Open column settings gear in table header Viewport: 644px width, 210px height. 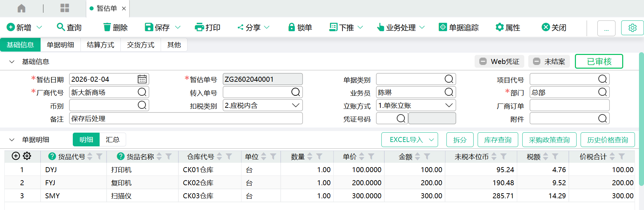[x=27, y=156]
